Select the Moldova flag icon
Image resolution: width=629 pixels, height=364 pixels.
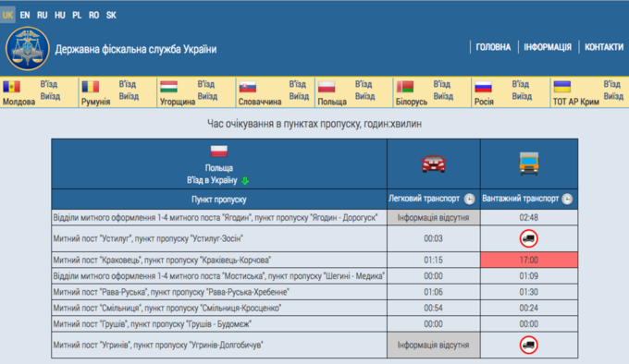[12, 87]
